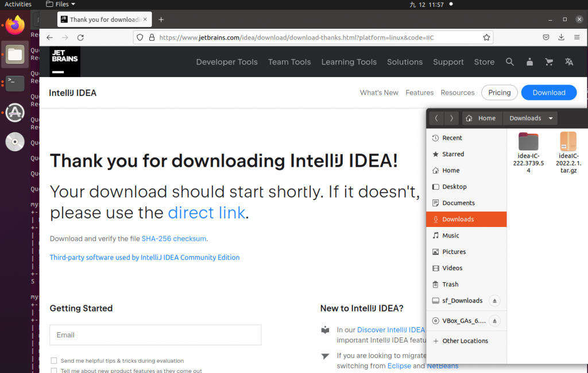Open JetBrains site search

[510, 62]
